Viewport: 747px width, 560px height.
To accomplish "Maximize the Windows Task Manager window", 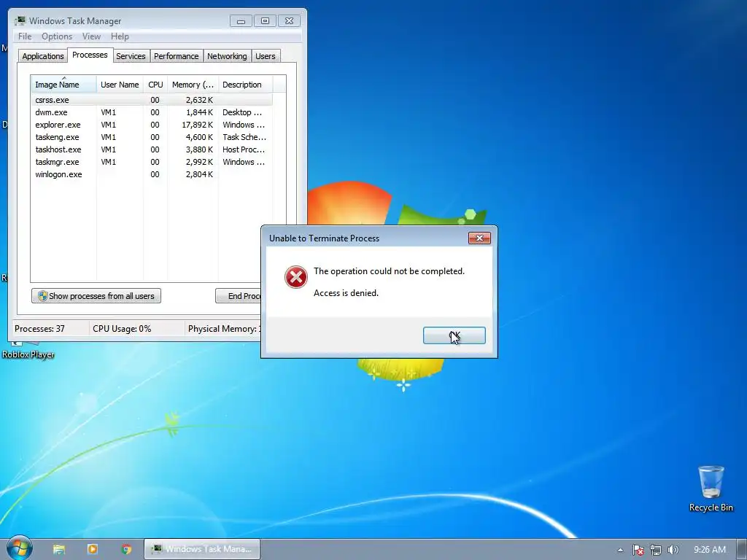I will click(265, 21).
